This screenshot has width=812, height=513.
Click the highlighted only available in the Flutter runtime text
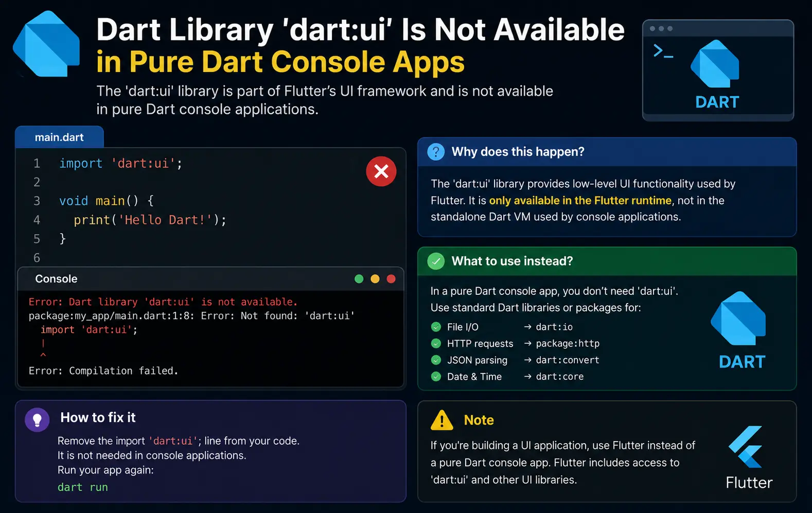(x=580, y=200)
